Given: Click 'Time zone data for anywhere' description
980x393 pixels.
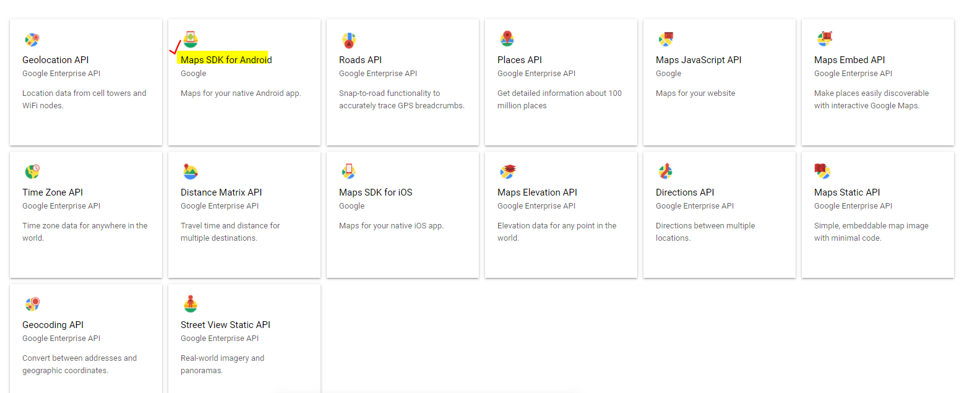Looking at the screenshot, I should pos(85,232).
